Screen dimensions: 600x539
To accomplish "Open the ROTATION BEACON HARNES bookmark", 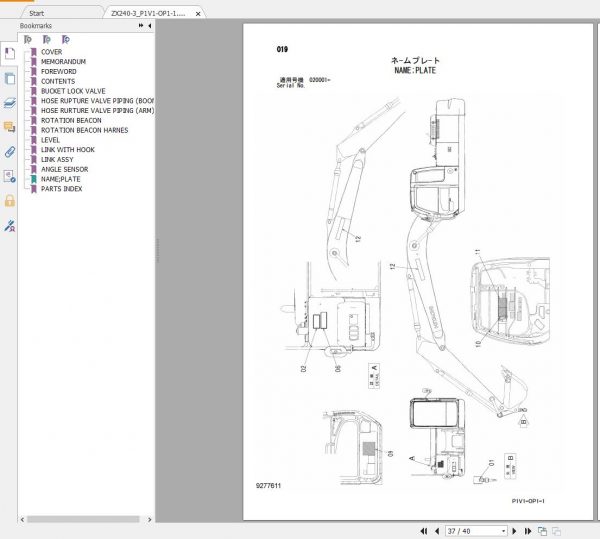I will (85, 130).
